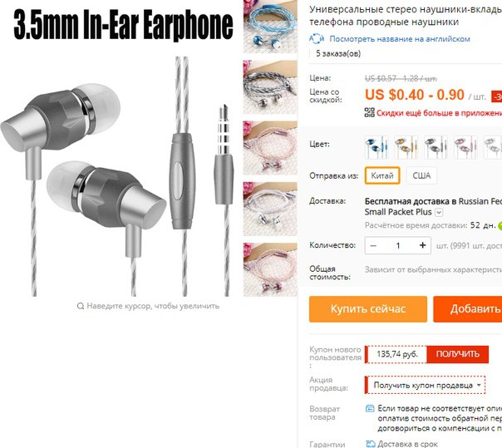Image resolution: width=502 pixels, height=448 pixels.
Task: Click the on-time delivery guarantee icon
Action: 370,444
